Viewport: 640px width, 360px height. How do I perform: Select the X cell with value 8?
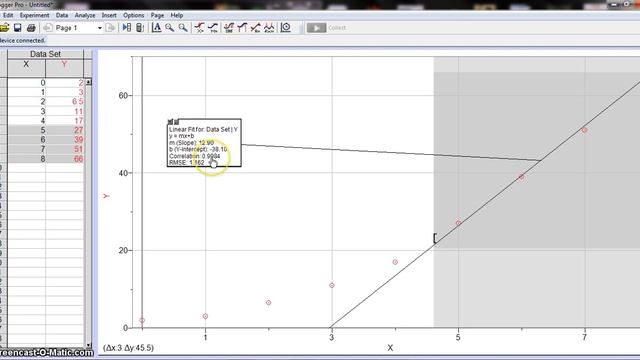pos(27,159)
